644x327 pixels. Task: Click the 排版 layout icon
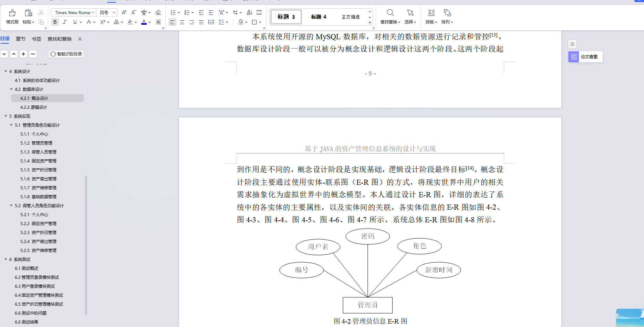(x=430, y=16)
